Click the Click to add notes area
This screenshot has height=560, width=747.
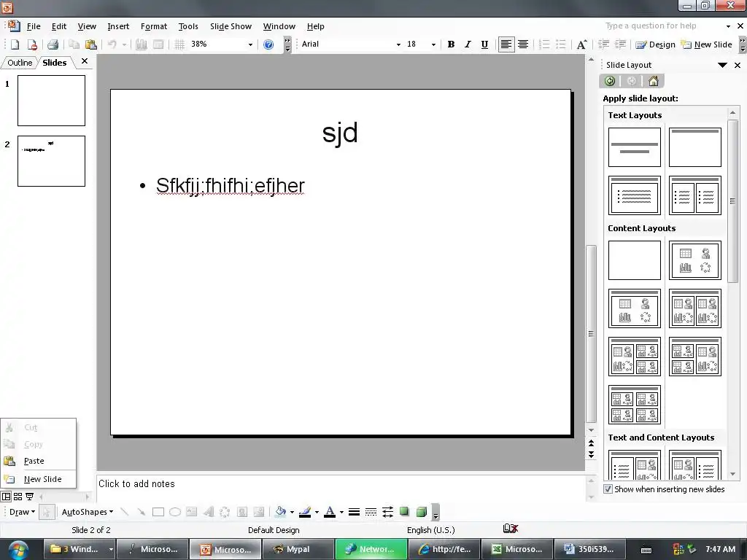point(341,486)
